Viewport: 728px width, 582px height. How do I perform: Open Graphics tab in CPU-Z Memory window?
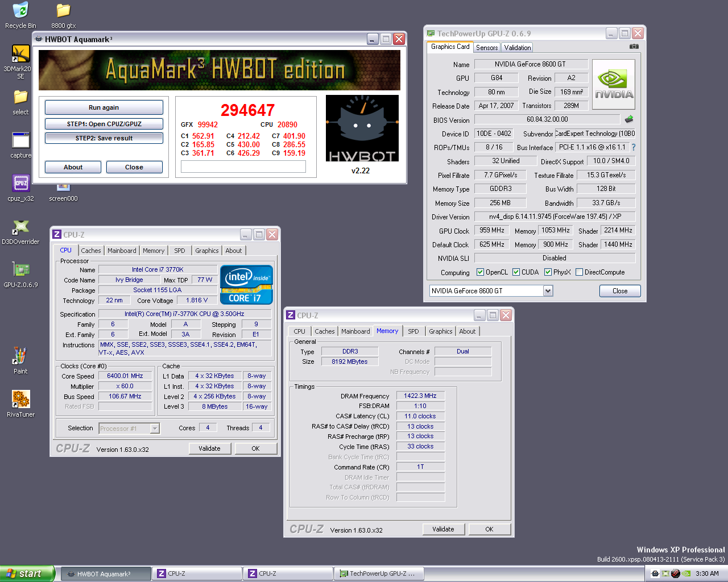click(x=440, y=331)
